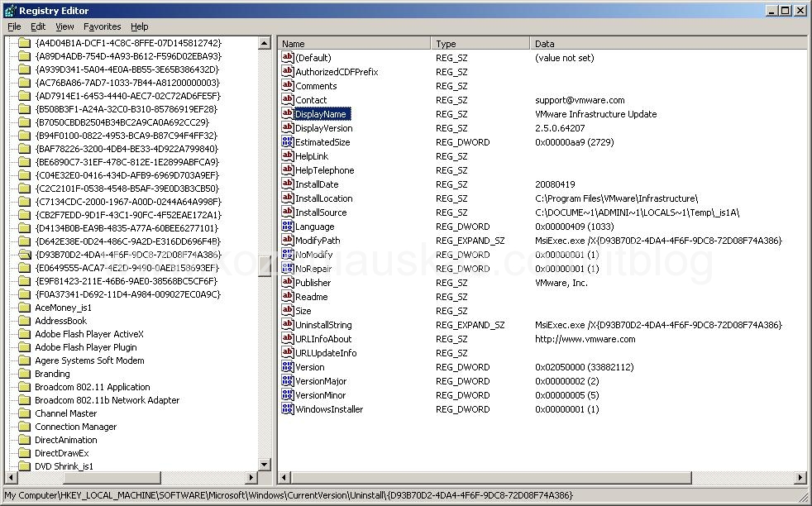This screenshot has height=506, width=812.
Task: Open the Edit menu
Action: (38, 26)
